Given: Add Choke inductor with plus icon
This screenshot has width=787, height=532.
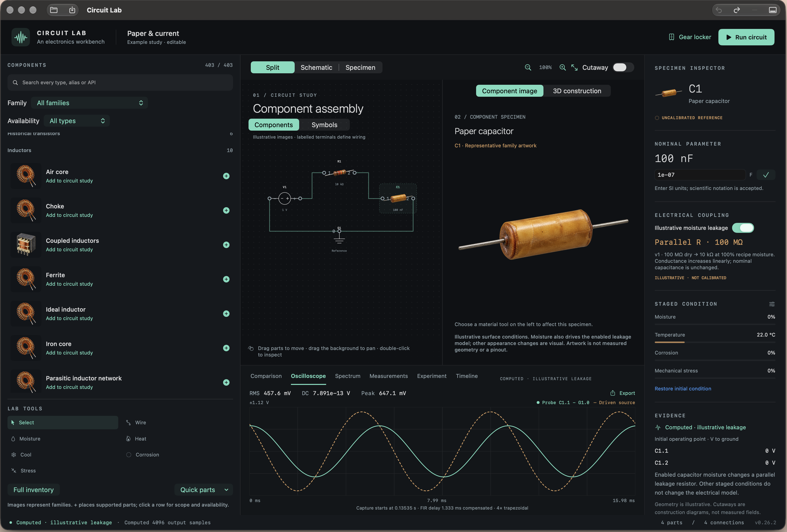Looking at the screenshot, I should click(x=226, y=210).
